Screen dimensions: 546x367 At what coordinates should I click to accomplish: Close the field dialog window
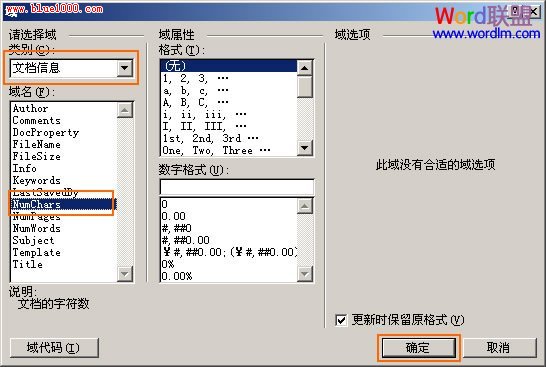coord(533,11)
